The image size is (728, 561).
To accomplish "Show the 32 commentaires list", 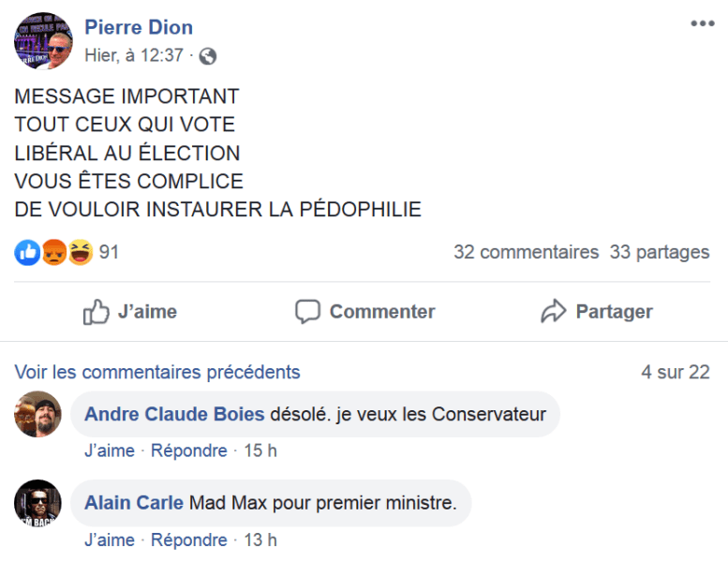I will point(526,252).
